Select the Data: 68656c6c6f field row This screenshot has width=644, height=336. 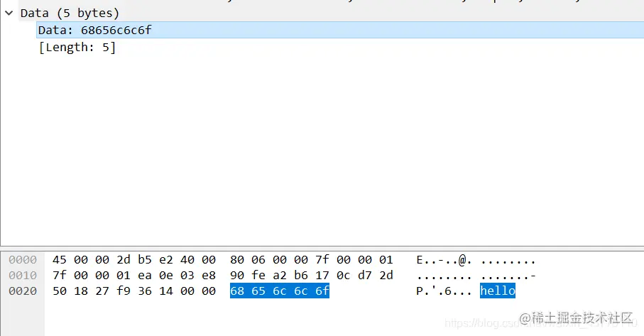[x=340, y=30]
